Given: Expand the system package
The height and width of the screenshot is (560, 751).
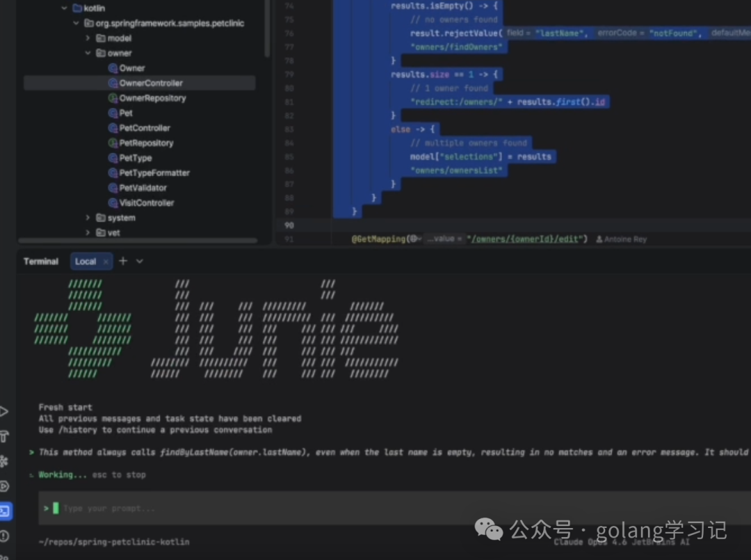Looking at the screenshot, I should point(88,217).
